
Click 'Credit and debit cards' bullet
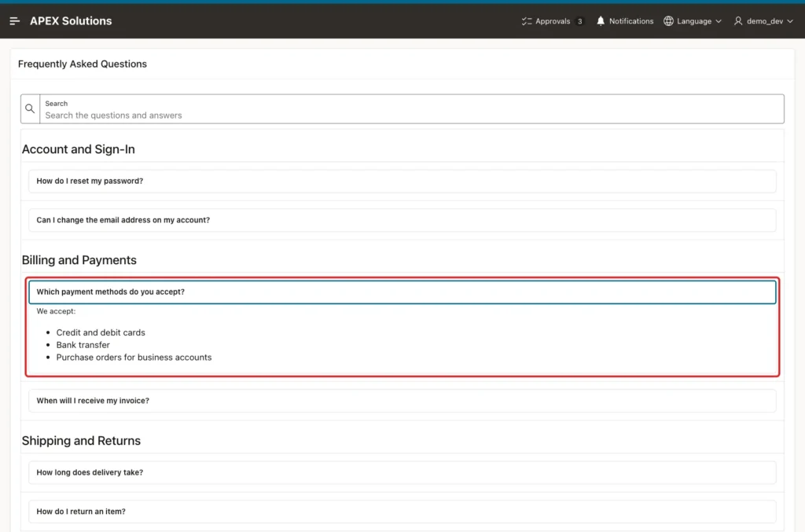point(101,332)
